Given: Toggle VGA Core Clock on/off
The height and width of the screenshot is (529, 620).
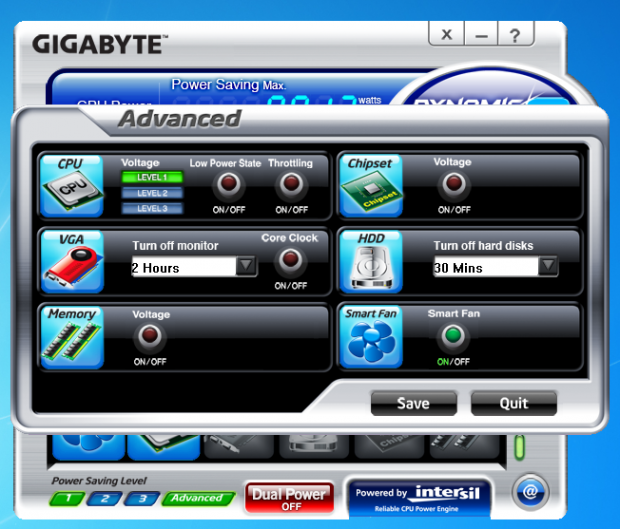Looking at the screenshot, I should [x=291, y=260].
